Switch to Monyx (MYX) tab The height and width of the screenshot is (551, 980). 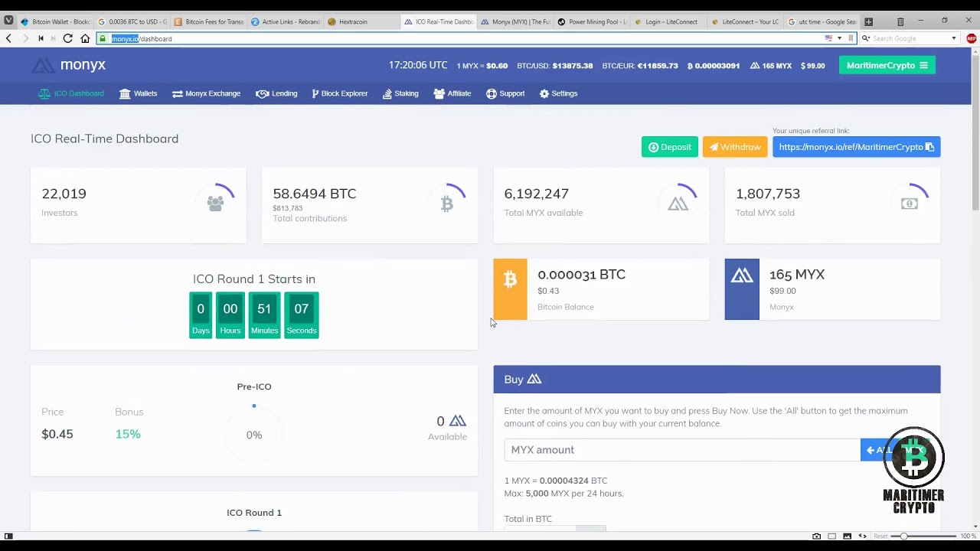click(515, 21)
